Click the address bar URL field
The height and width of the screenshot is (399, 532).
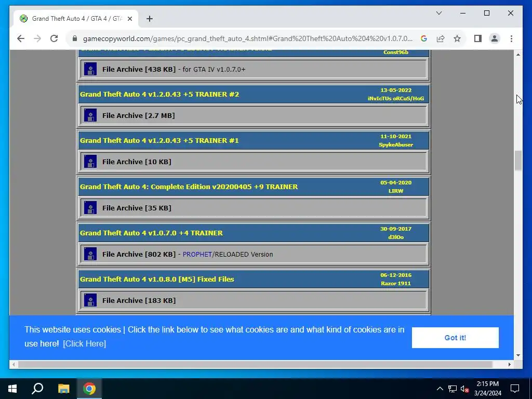click(x=248, y=38)
